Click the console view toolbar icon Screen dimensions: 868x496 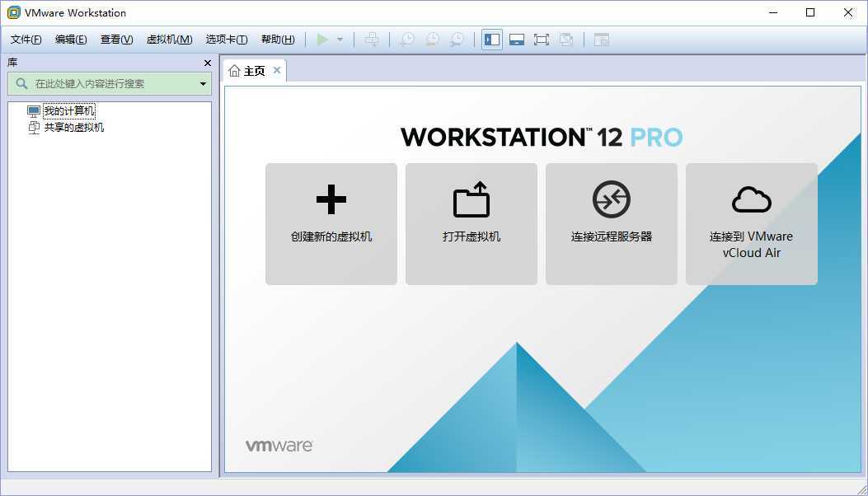tap(601, 40)
